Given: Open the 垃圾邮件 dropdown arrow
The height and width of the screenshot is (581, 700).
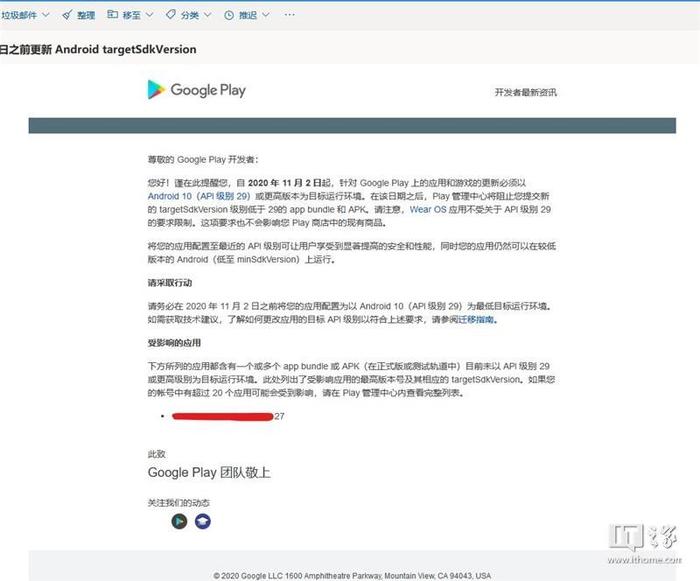Looking at the screenshot, I should click(46, 15).
